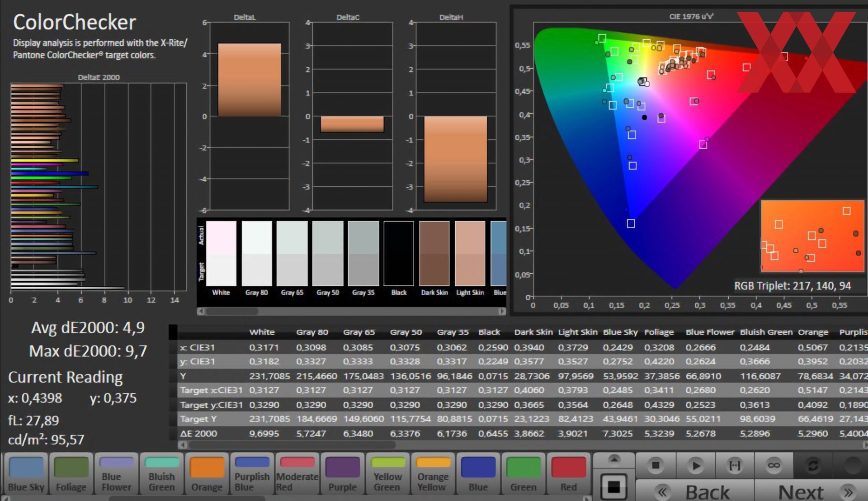The width and height of the screenshot is (868, 501).
Task: Click the Dark Skin comparison swatch
Action: tap(434, 253)
